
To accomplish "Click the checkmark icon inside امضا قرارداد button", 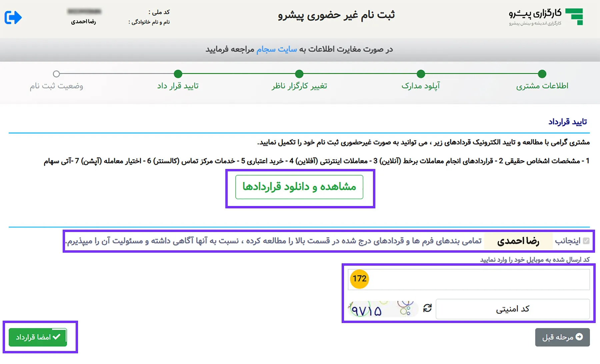I will 57,337.
